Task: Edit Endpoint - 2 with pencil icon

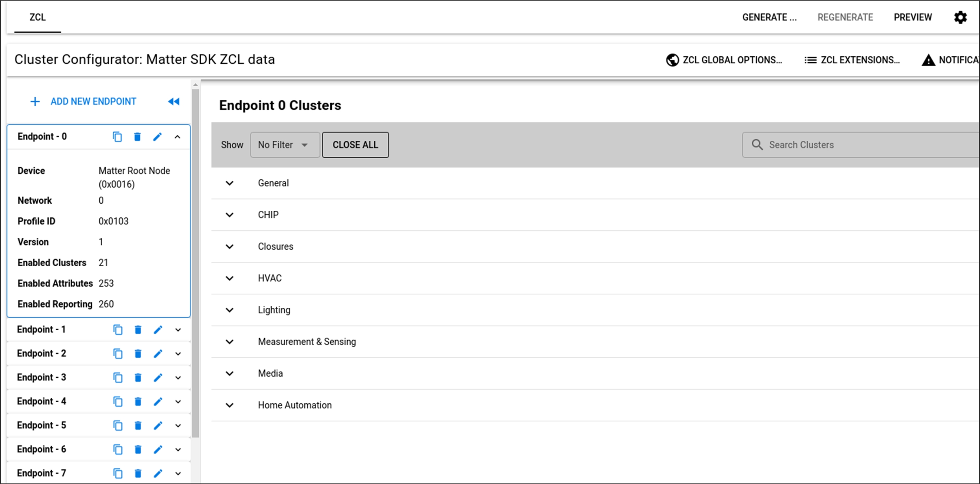Action: (158, 354)
